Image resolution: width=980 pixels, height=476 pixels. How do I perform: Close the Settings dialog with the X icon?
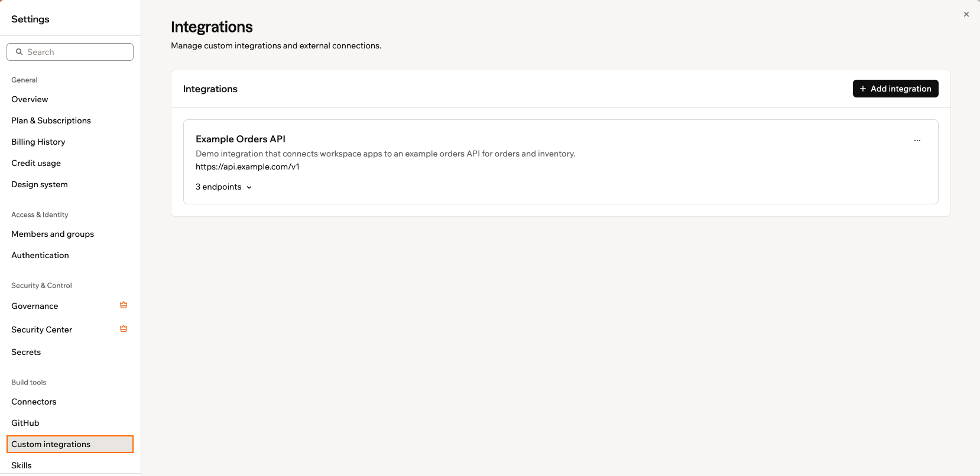coord(966,14)
